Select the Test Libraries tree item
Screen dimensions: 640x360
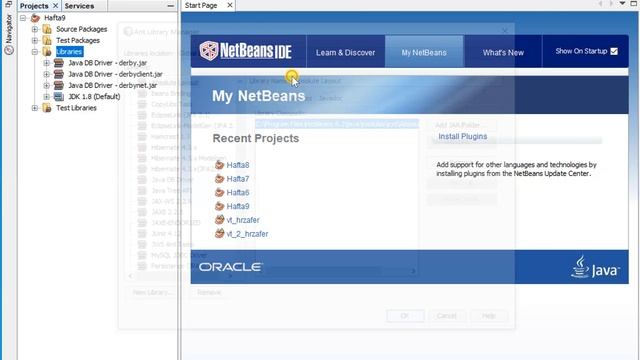pos(76,108)
